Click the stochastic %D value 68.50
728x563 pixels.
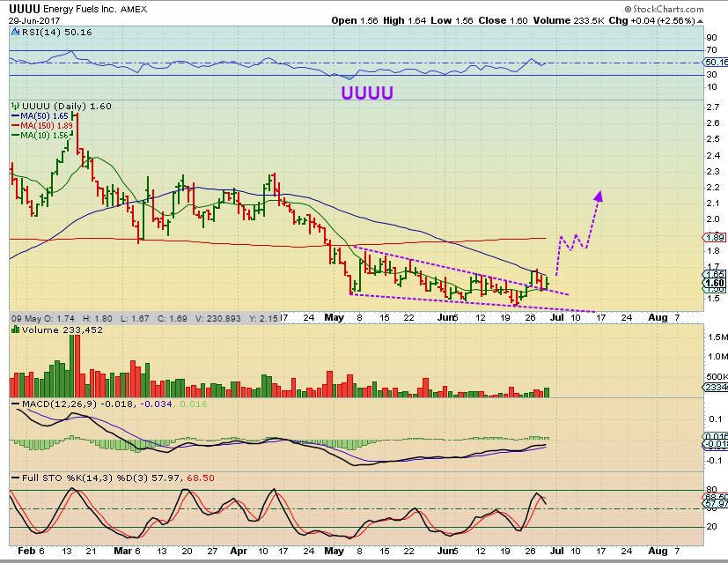click(x=201, y=478)
